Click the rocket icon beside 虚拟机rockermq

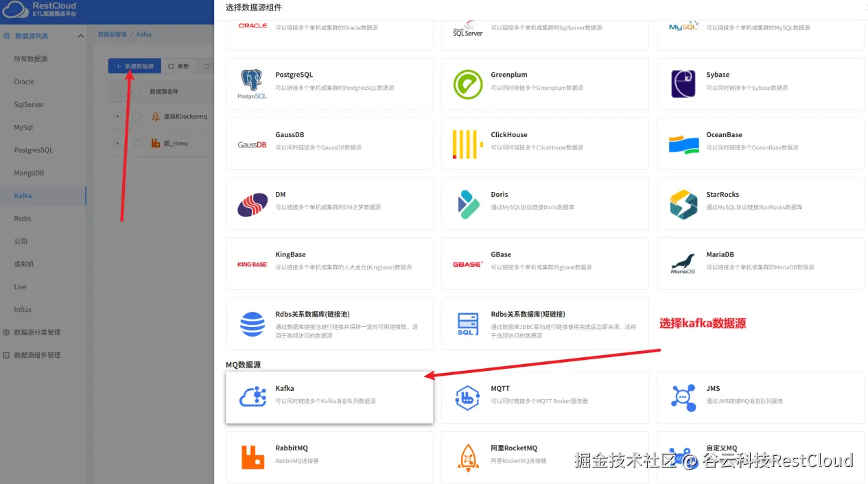pos(156,117)
